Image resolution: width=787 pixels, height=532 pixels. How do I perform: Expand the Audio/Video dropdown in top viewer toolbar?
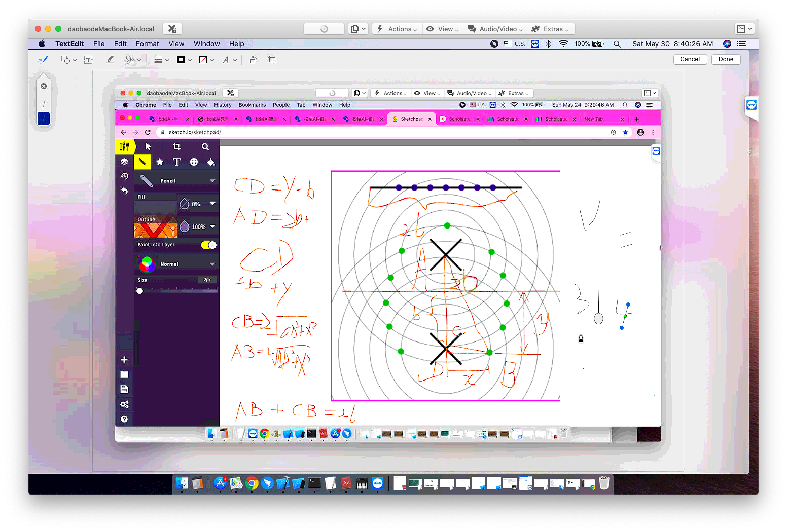click(495, 29)
